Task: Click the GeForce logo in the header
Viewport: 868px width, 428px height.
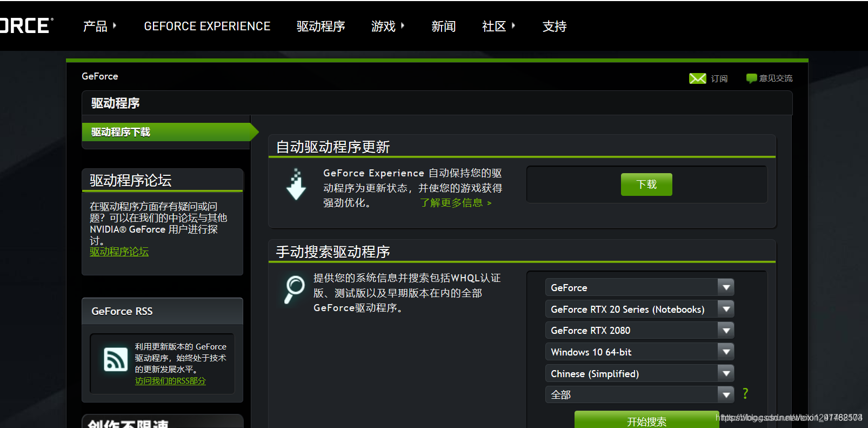Action: [26, 25]
